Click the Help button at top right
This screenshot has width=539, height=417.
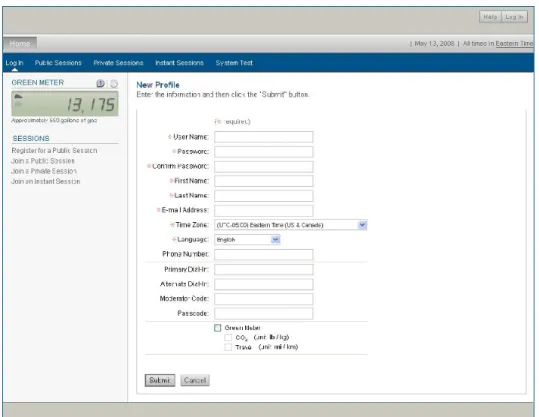490,17
